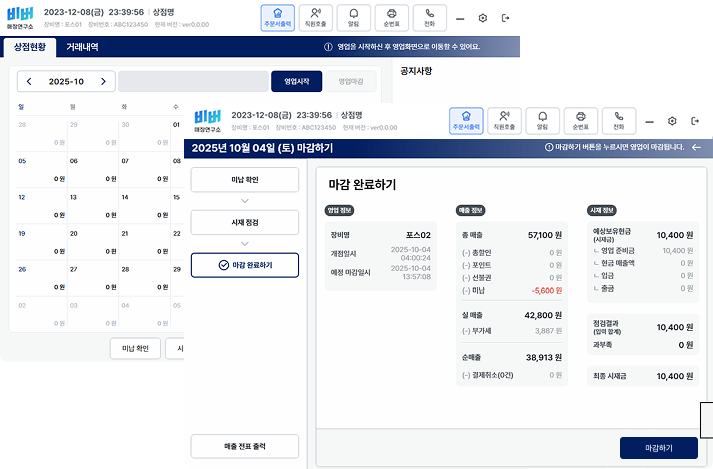Screen dimensions: 713x469
Task: Select 마감 완료하기 step
Action: click(245, 265)
